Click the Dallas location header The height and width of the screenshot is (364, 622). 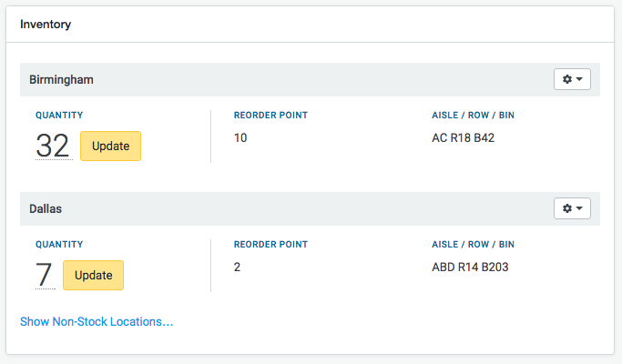click(46, 209)
